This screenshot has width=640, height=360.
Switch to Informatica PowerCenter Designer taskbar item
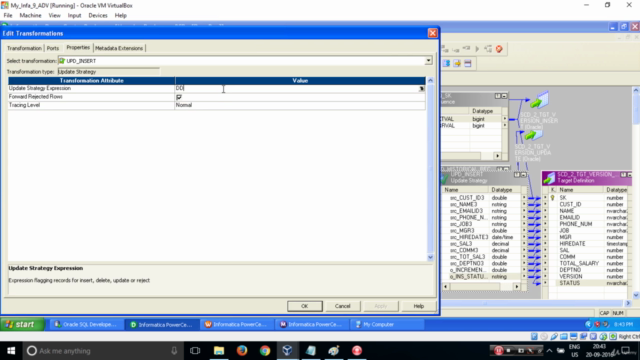click(x=161, y=324)
